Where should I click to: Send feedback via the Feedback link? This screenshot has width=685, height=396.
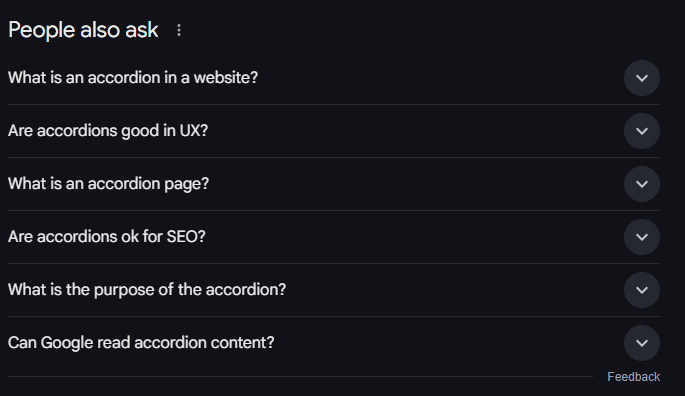[633, 377]
